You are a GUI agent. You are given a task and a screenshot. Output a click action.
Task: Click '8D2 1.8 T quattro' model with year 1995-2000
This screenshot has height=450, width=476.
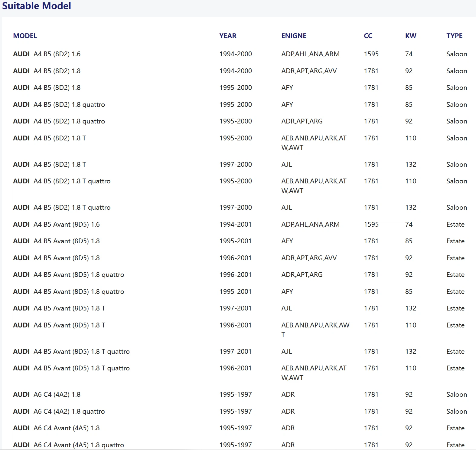(62, 181)
